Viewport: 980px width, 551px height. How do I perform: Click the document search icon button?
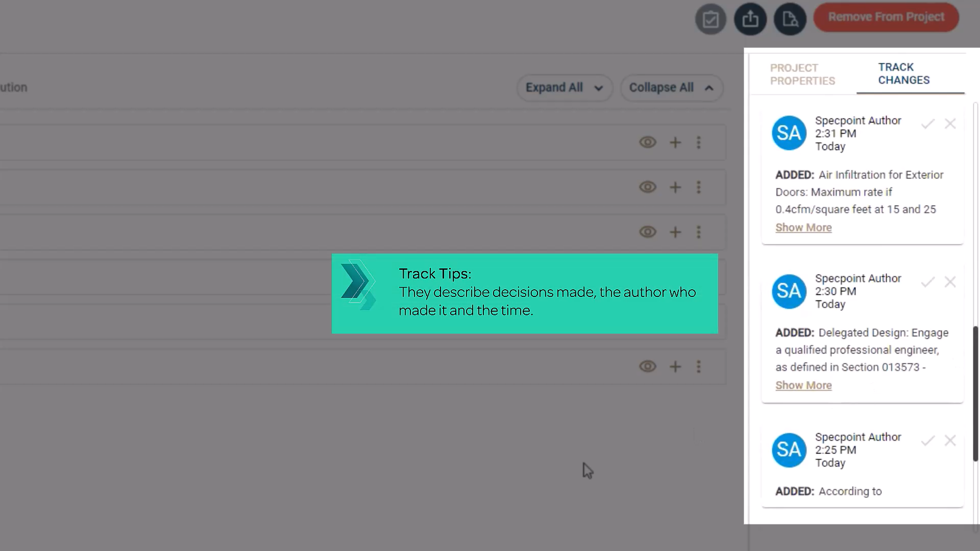pyautogui.click(x=790, y=19)
